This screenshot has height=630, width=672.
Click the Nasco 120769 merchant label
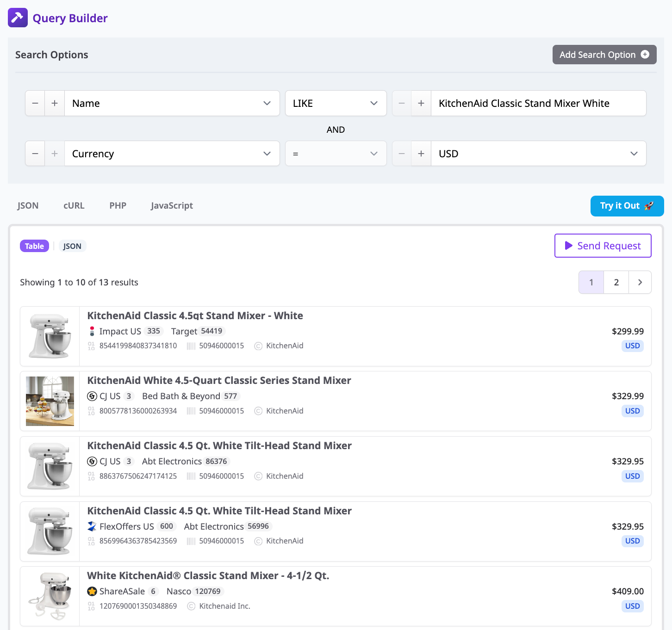point(195,592)
